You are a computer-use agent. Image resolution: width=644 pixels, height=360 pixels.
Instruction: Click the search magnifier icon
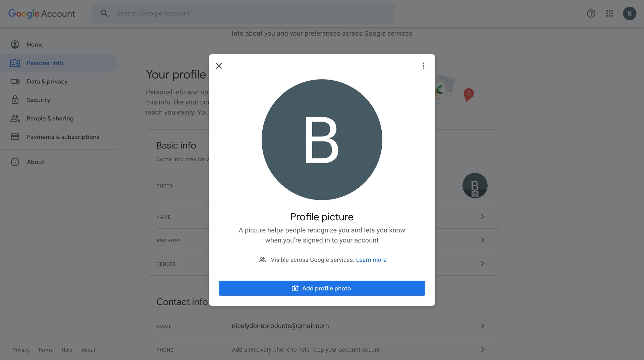104,13
